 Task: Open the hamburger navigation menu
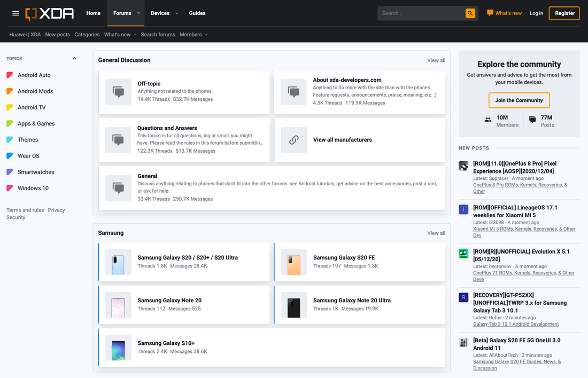pyautogui.click(x=16, y=13)
